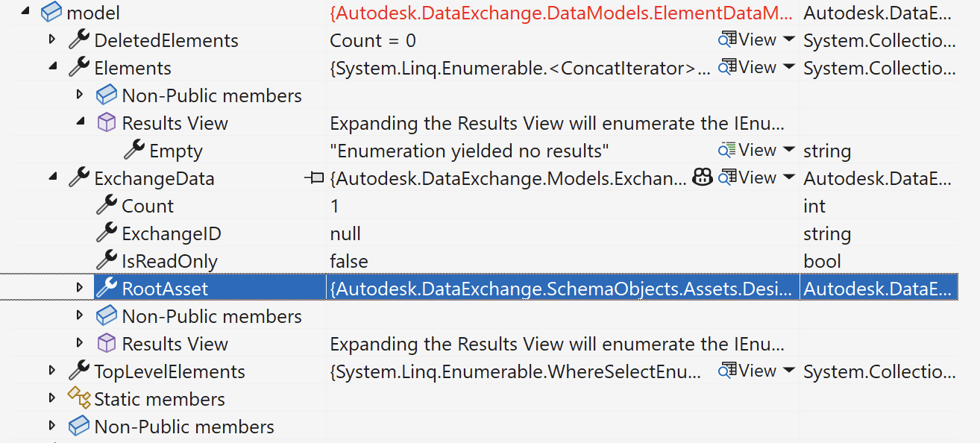Open the View dropdown arrow on Elements row

(789, 67)
